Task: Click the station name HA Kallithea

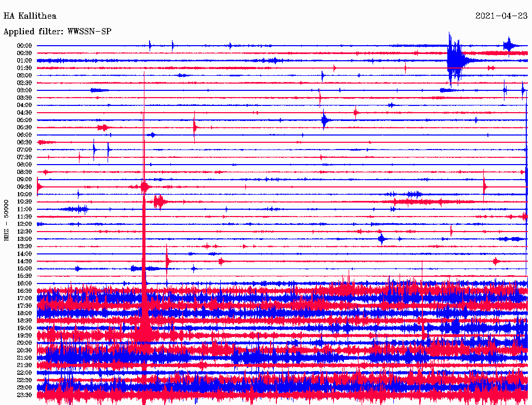Action: point(30,16)
